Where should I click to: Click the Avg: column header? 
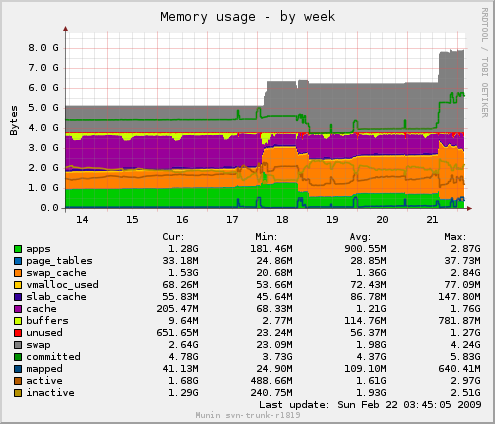pos(360,237)
